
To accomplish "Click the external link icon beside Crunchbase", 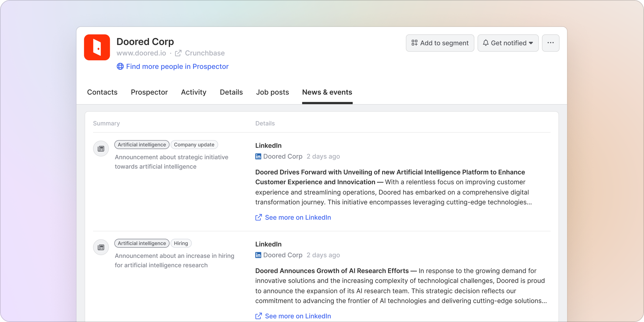I will [178, 53].
